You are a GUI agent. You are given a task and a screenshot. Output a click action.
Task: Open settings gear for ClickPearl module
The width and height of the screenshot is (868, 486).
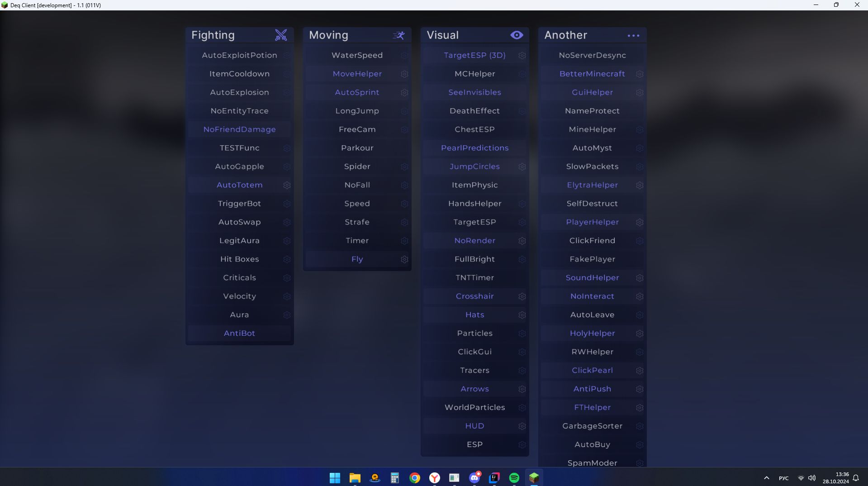point(640,371)
